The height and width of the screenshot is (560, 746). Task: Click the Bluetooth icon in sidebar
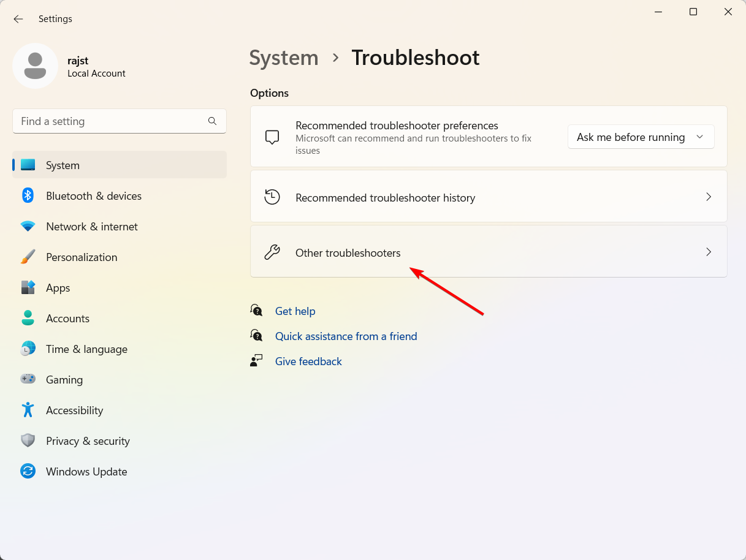28,196
